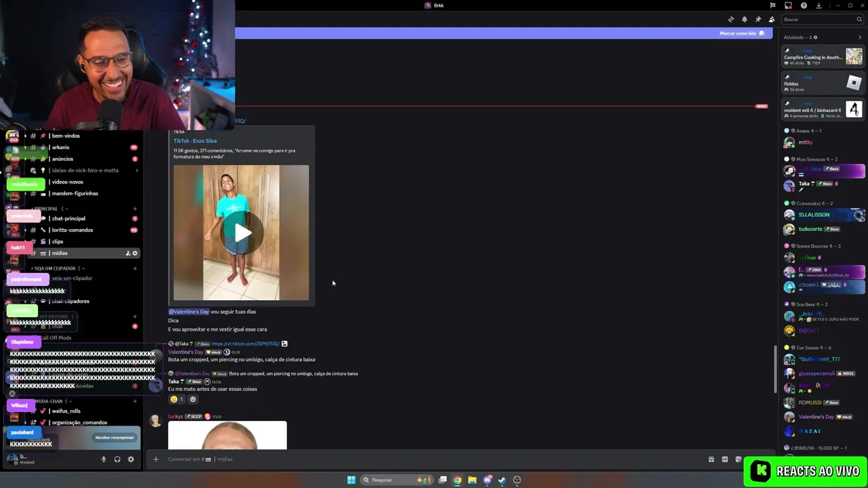Screen dimensions: 868x488
Task: Open the image posted by luckyz
Action: click(227, 435)
